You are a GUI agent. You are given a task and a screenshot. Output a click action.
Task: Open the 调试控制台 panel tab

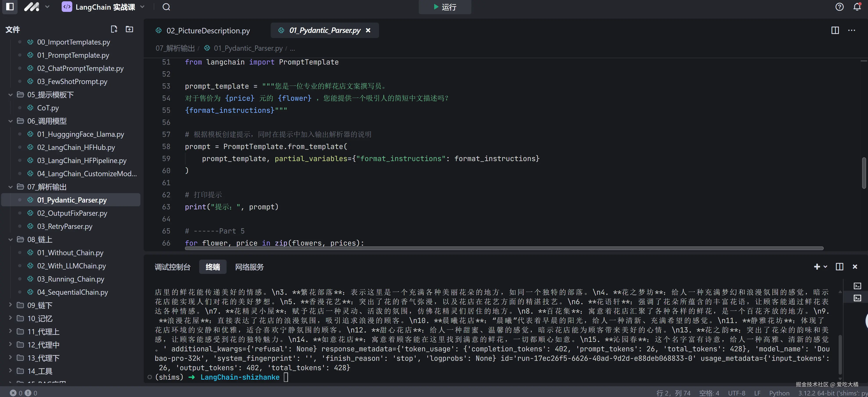tap(172, 267)
